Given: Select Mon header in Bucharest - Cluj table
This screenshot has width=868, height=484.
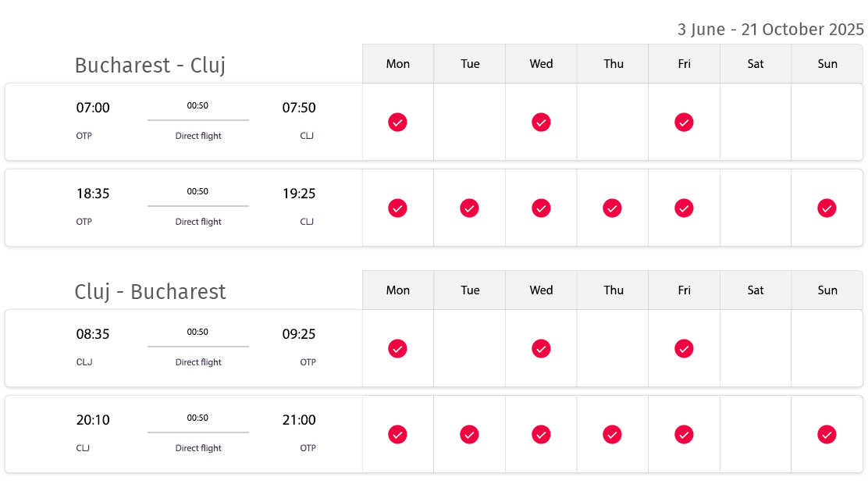Looking at the screenshot, I should (x=398, y=64).
